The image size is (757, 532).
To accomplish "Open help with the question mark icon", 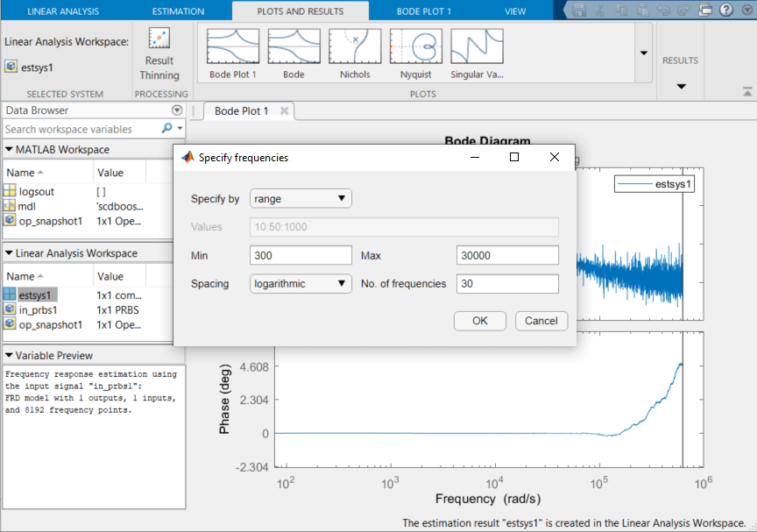I will tap(725, 11).
